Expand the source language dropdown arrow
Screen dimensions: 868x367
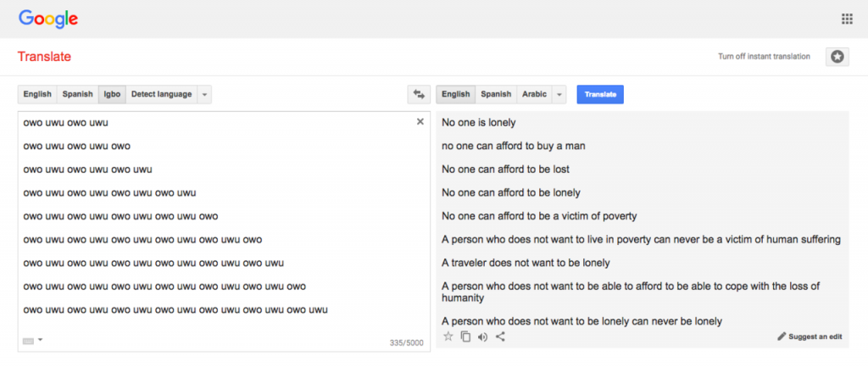(205, 94)
